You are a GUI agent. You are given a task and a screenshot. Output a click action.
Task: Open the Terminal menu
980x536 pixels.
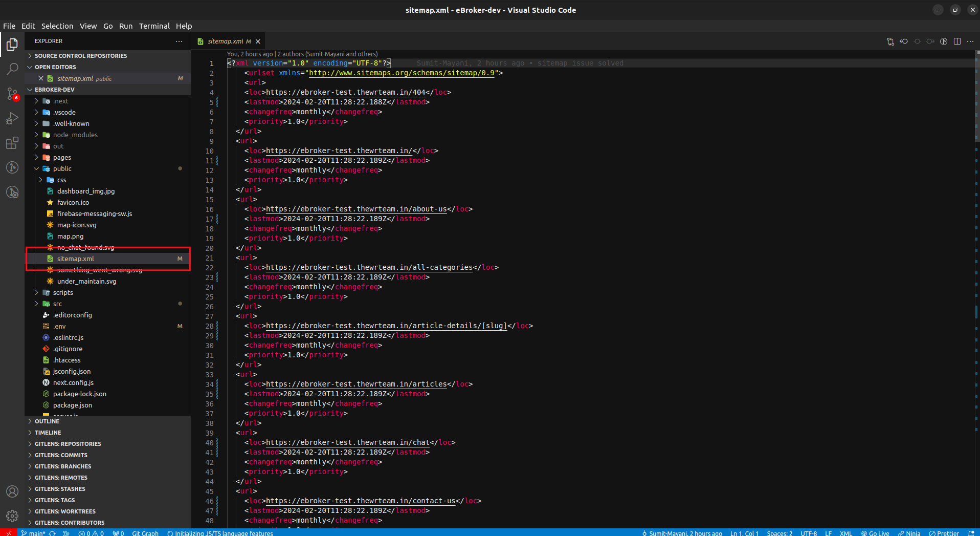click(x=154, y=26)
